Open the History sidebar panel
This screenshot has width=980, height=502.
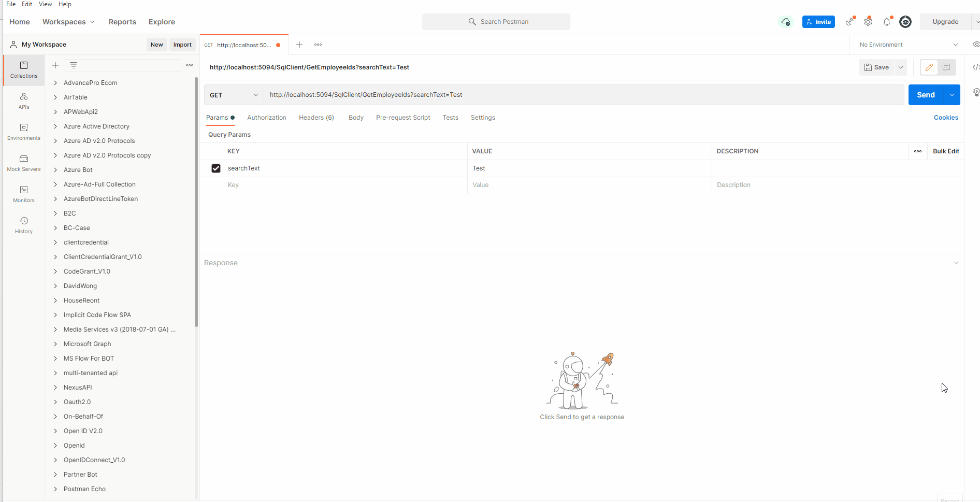tap(24, 225)
